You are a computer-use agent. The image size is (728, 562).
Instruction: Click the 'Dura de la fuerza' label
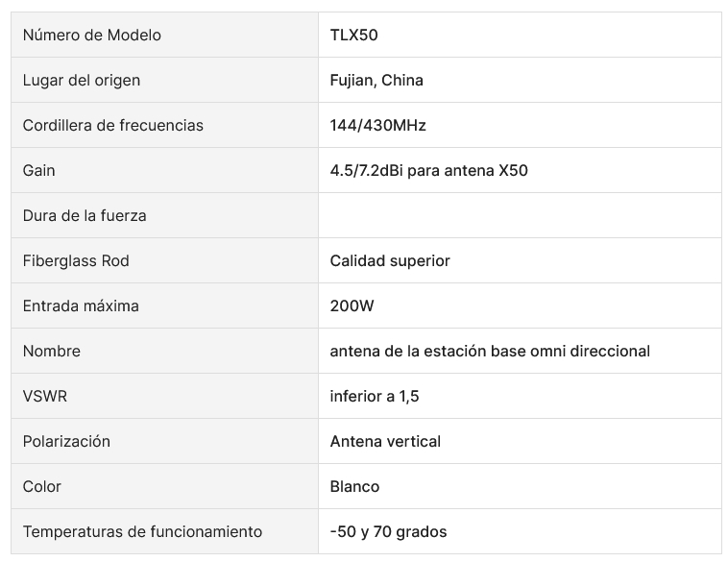tap(85, 216)
